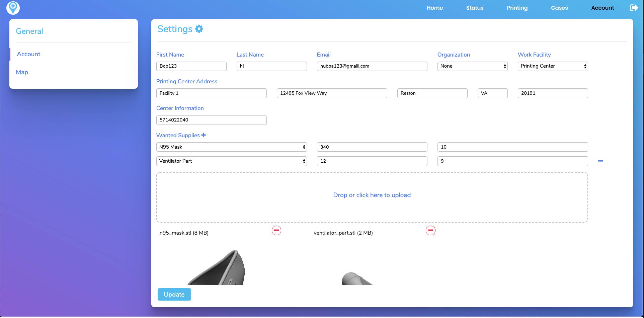Open the Cases page
644x318 pixels.
(559, 8)
